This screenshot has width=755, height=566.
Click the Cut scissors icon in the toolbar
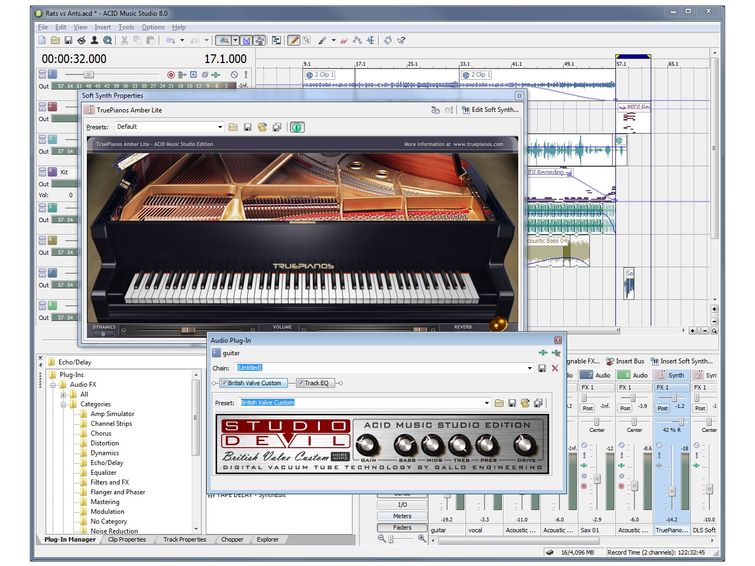click(x=124, y=41)
